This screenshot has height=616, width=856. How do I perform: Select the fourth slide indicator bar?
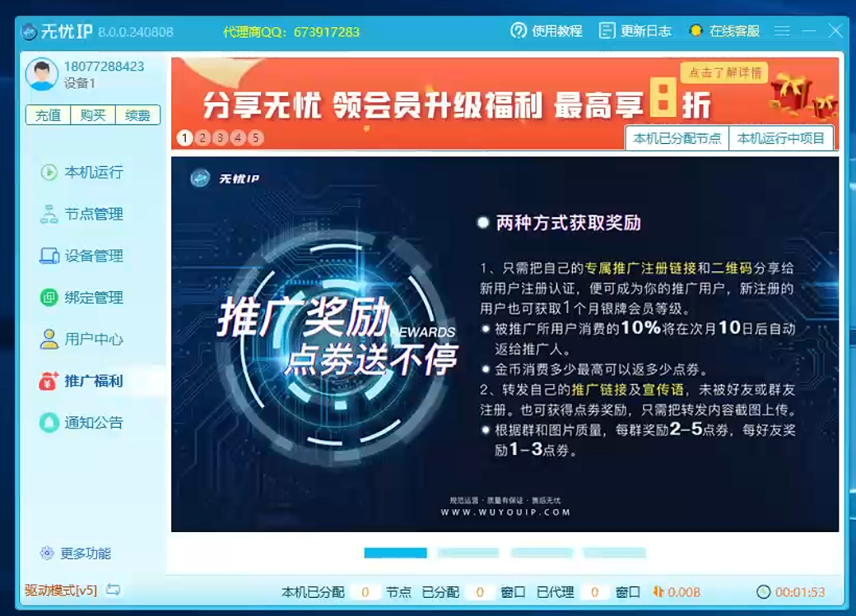pos(615,553)
